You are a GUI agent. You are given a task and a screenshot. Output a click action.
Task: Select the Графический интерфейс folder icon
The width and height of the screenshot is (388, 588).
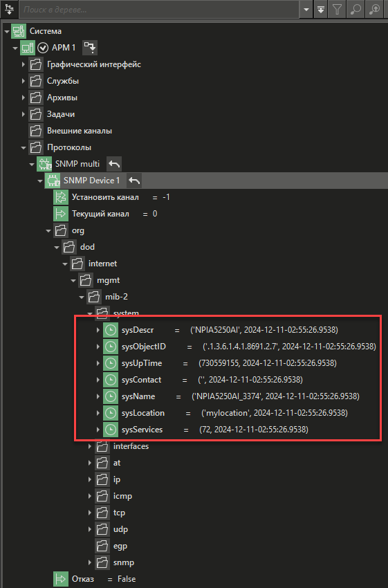(35, 64)
